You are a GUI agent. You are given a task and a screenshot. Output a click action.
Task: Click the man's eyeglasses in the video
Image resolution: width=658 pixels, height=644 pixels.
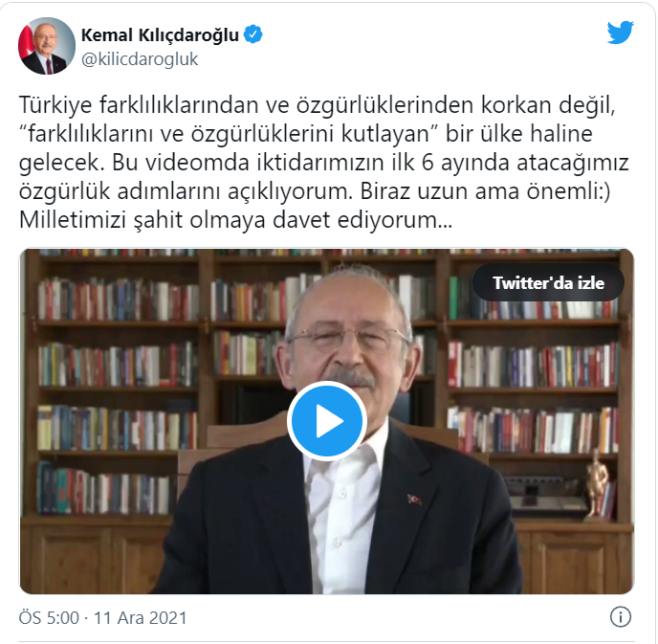pyautogui.click(x=348, y=340)
